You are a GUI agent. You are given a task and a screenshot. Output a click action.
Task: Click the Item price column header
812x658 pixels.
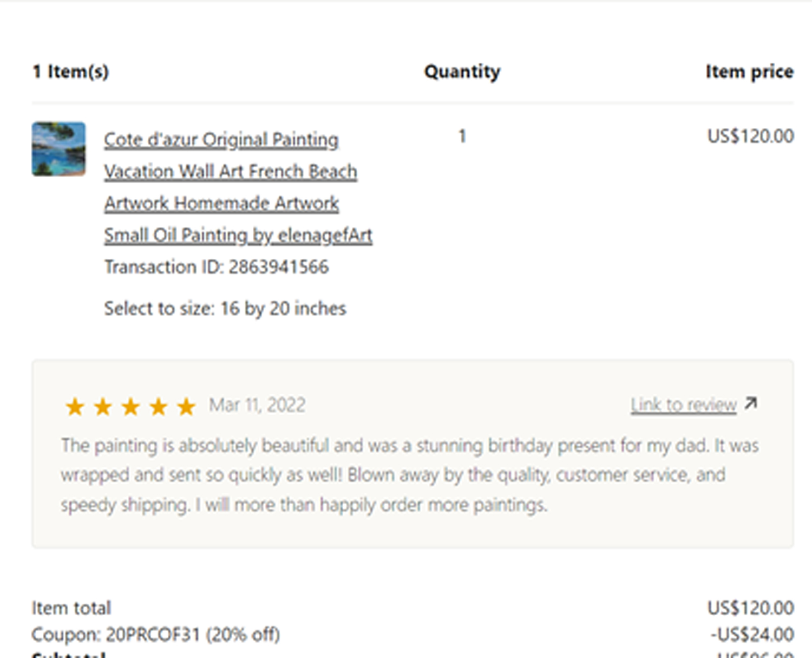pos(750,71)
